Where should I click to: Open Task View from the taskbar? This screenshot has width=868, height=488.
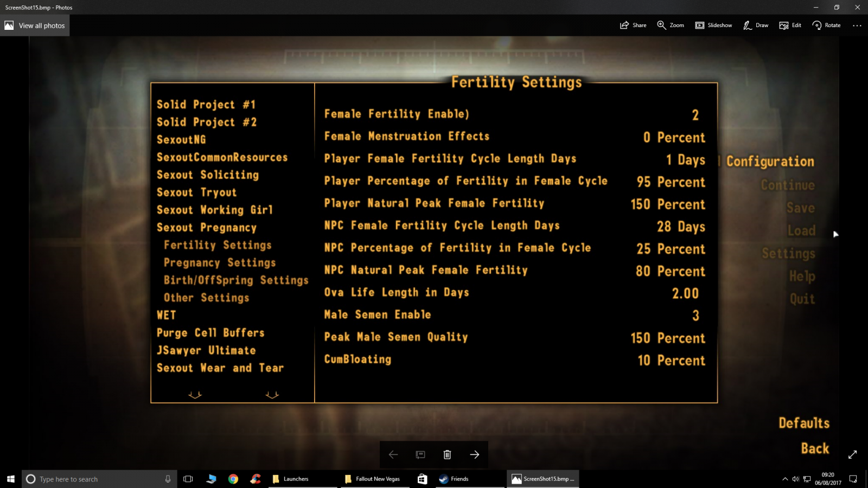(188, 479)
